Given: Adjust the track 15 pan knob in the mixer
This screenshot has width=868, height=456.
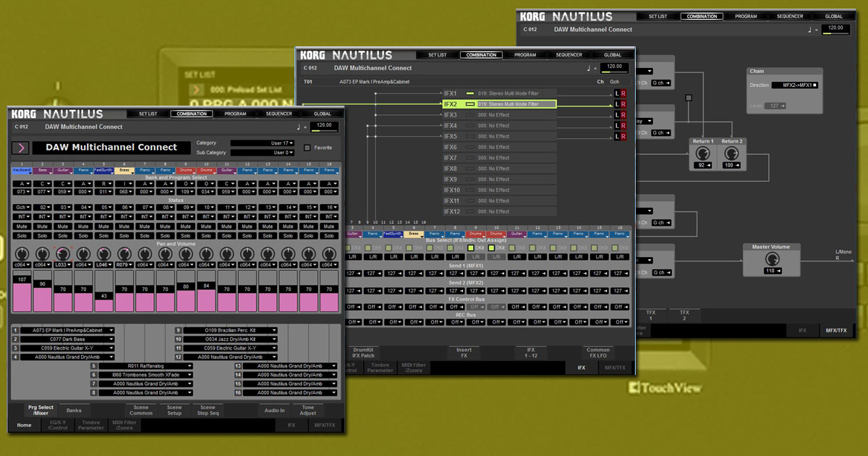Looking at the screenshot, I should 310,253.
